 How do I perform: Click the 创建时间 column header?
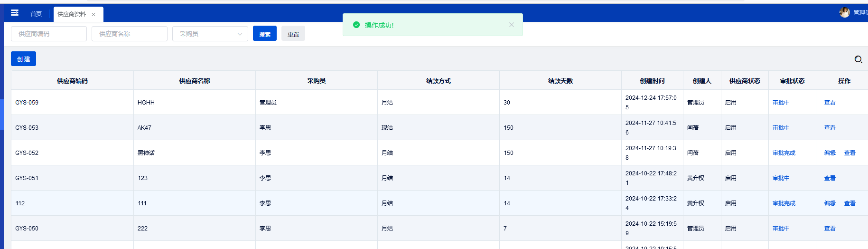[x=652, y=81]
